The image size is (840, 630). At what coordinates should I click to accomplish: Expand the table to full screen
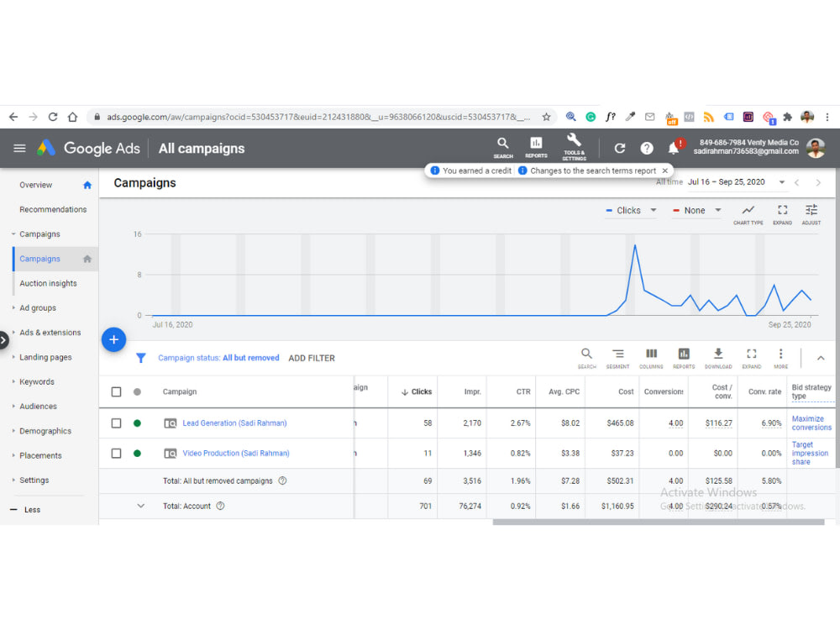point(752,358)
